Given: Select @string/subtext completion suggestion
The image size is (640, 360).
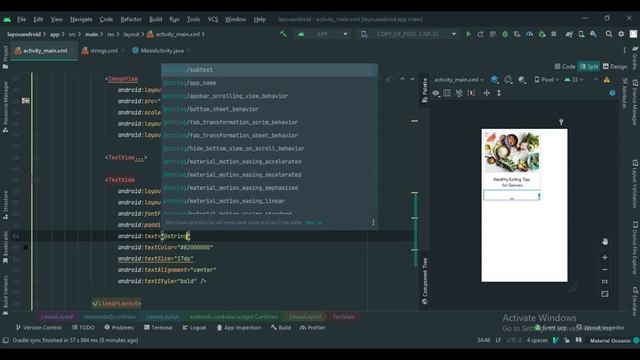Looking at the screenshot, I should coord(269,70).
